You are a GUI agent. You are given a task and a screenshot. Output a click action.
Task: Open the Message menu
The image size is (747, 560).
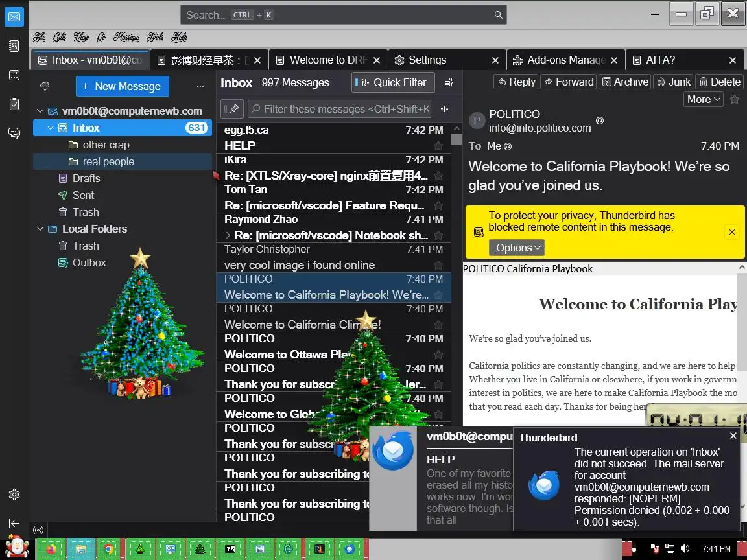(x=126, y=37)
